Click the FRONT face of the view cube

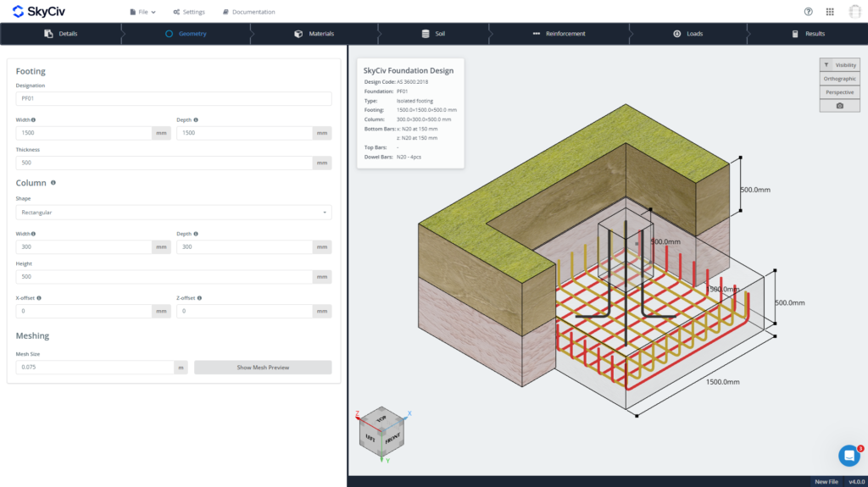(392, 440)
